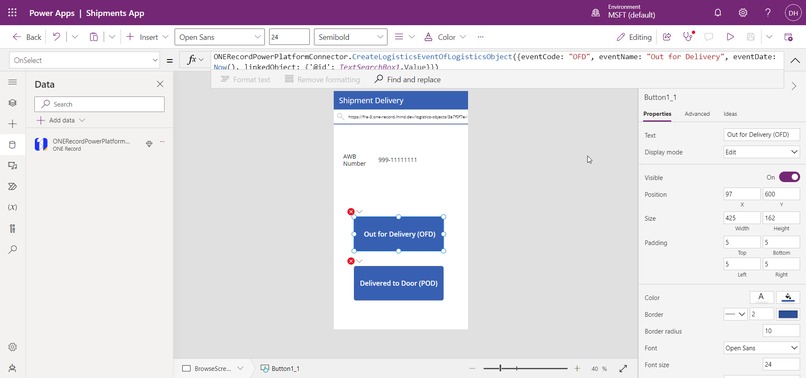The image size is (806, 378).
Task: Expand the left hamburger menu
Action: coord(12,82)
